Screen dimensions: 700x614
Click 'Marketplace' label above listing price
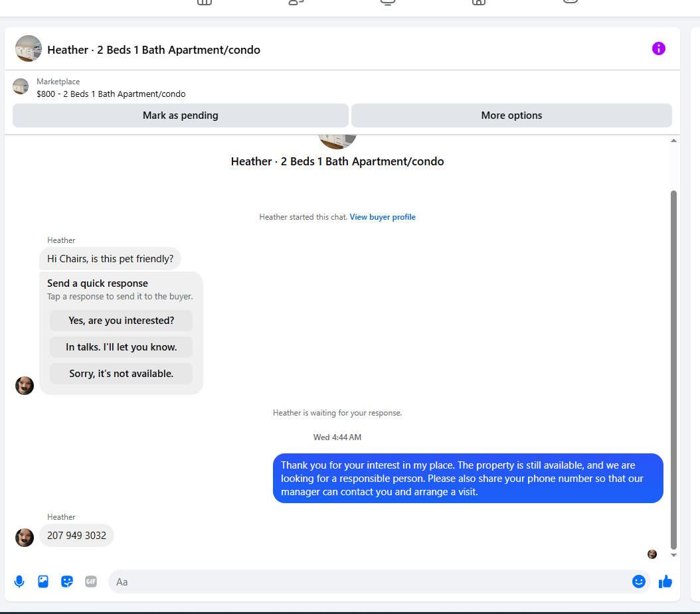(58, 82)
